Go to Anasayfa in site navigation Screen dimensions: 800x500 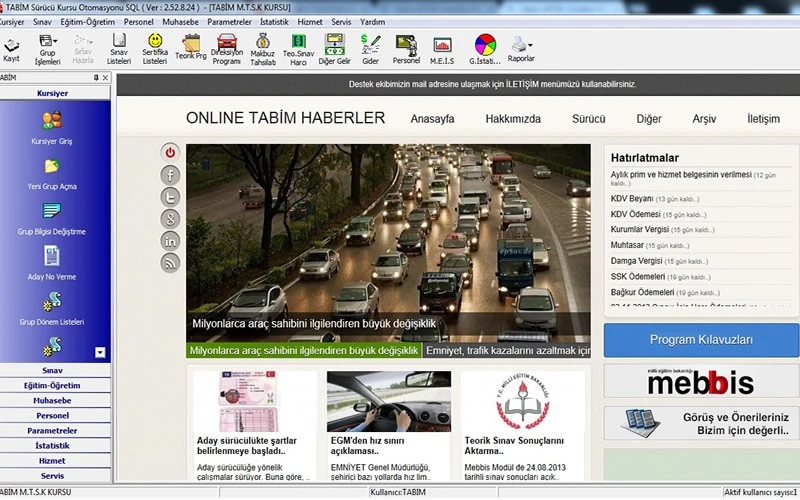(x=432, y=119)
